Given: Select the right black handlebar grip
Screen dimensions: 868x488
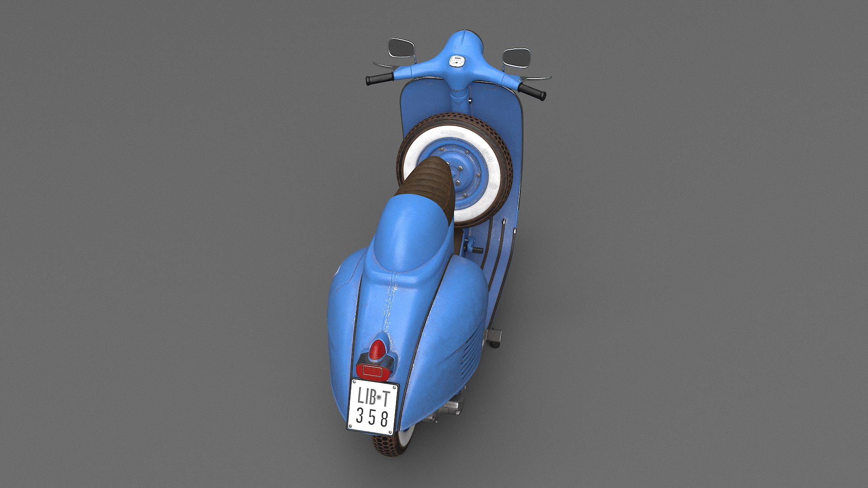Looking at the screenshot, I should pos(532,91).
